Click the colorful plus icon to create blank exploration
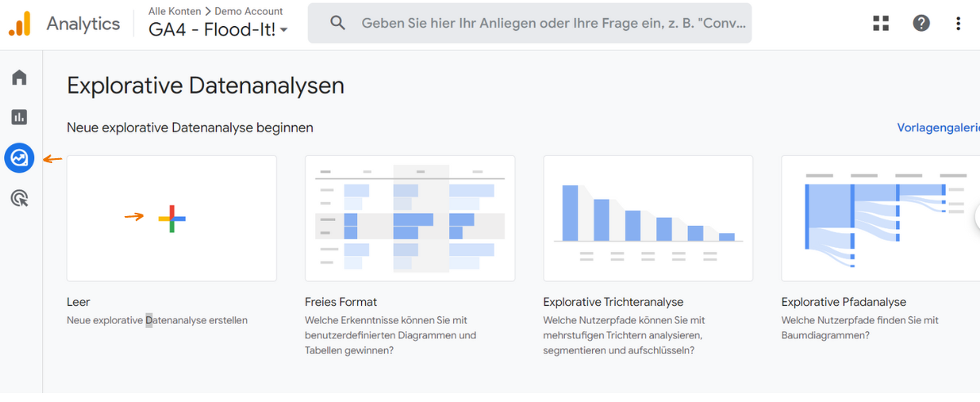The image size is (980, 402). click(172, 218)
